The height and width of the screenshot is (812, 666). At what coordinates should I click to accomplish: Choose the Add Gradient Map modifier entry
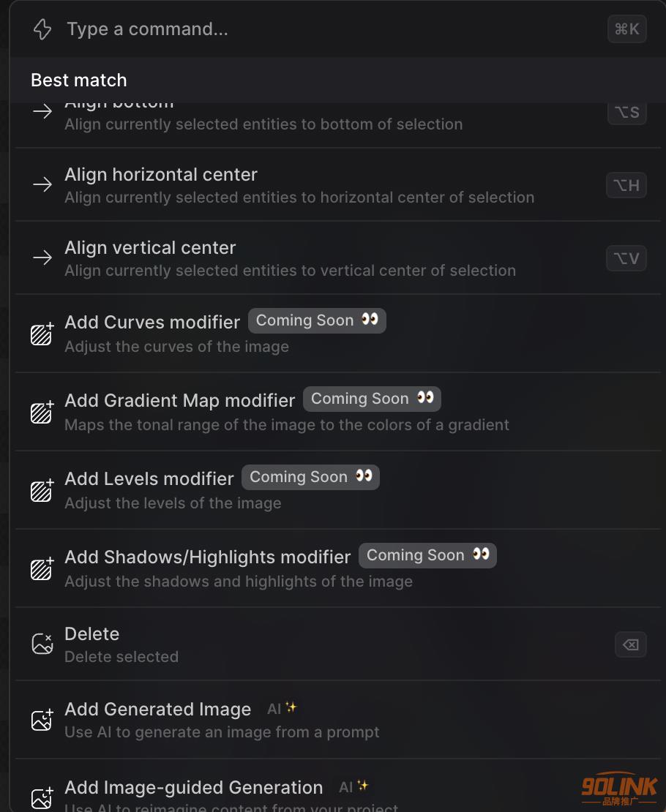337,412
